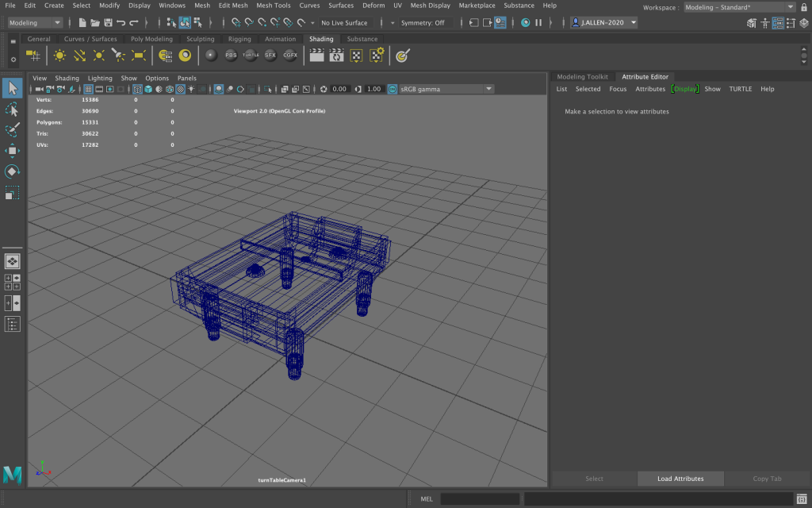Click the viewport gamma value field
812x508 pixels.
(374, 89)
